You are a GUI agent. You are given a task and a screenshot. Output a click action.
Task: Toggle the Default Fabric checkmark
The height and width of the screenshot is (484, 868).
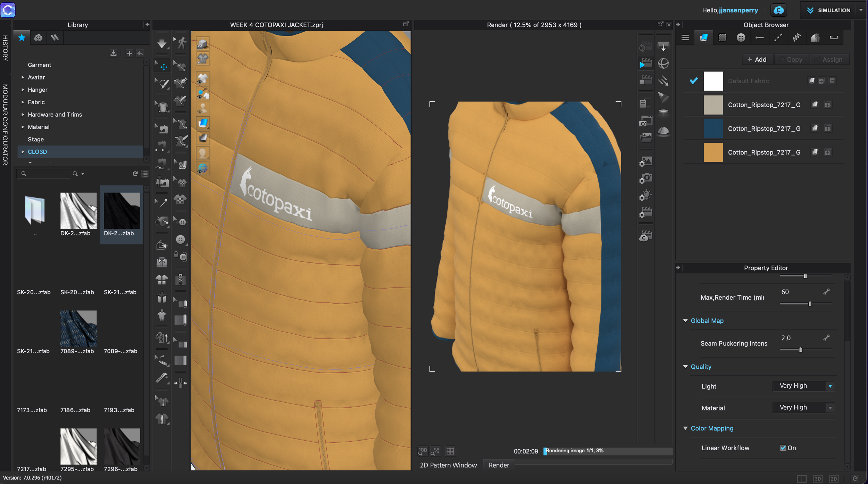[x=693, y=81]
